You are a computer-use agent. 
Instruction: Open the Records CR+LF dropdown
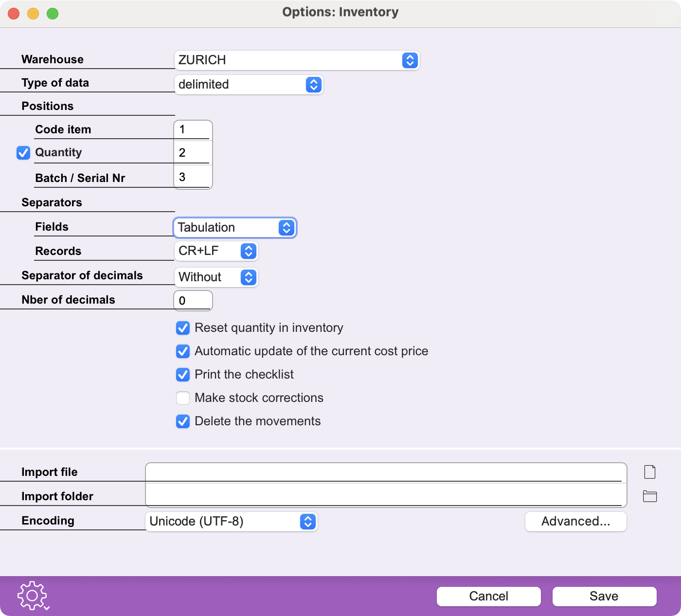click(x=216, y=251)
